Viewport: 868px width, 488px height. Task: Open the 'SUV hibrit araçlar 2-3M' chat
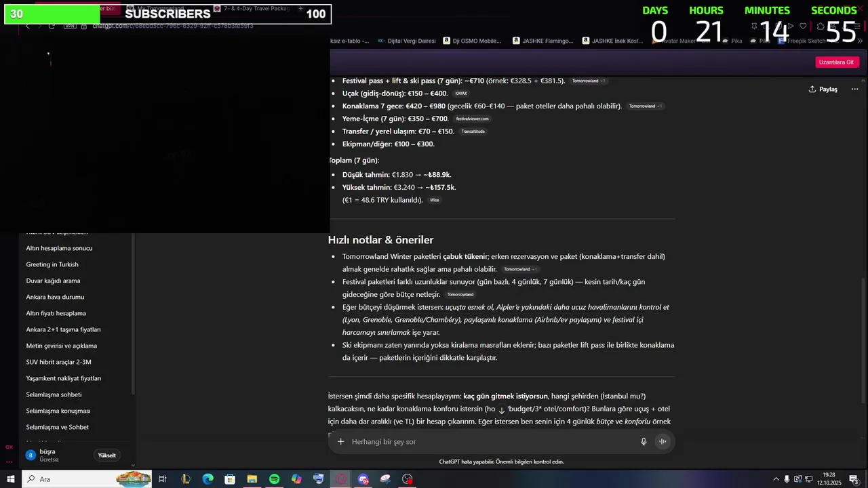click(58, 362)
